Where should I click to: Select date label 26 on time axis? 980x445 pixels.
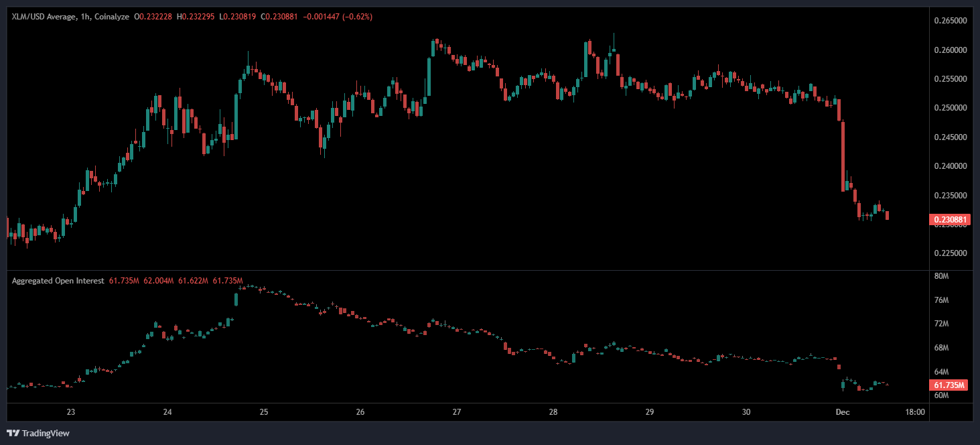pos(360,411)
